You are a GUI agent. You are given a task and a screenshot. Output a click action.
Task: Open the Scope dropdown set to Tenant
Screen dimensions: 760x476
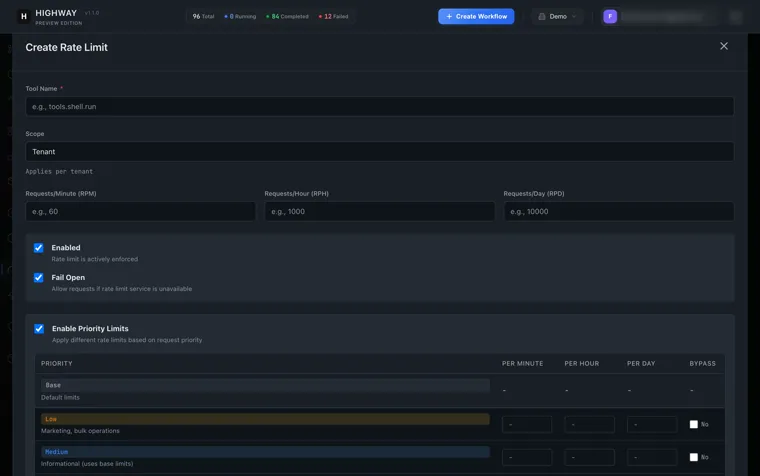[x=380, y=152]
